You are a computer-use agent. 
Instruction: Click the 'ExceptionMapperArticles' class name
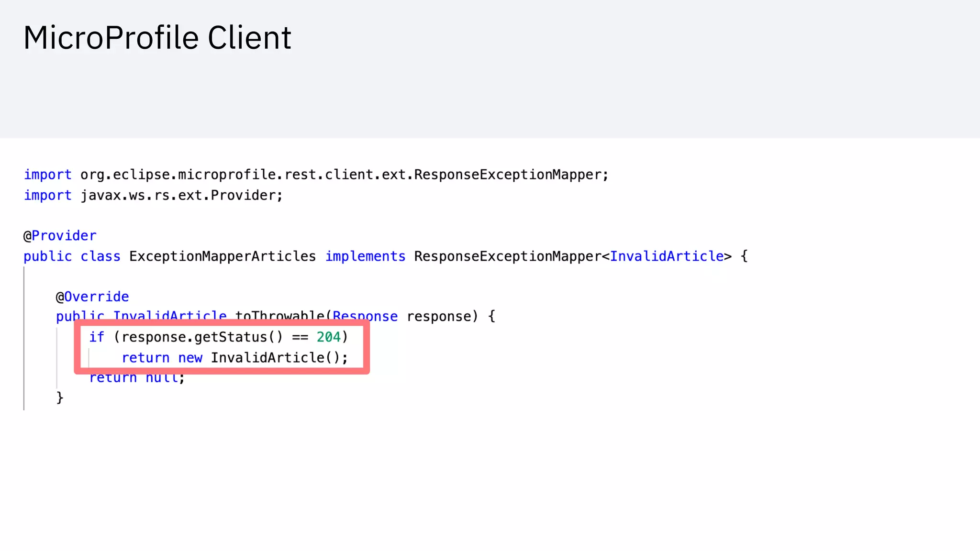click(223, 256)
